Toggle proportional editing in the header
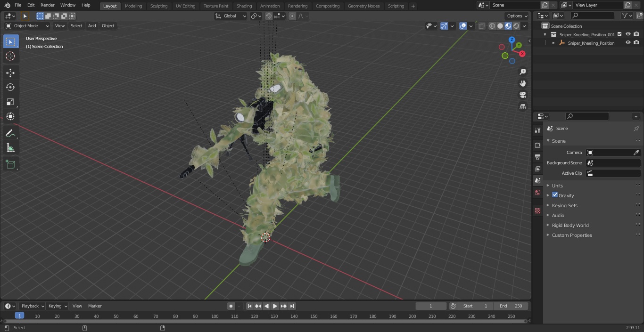 292,16
